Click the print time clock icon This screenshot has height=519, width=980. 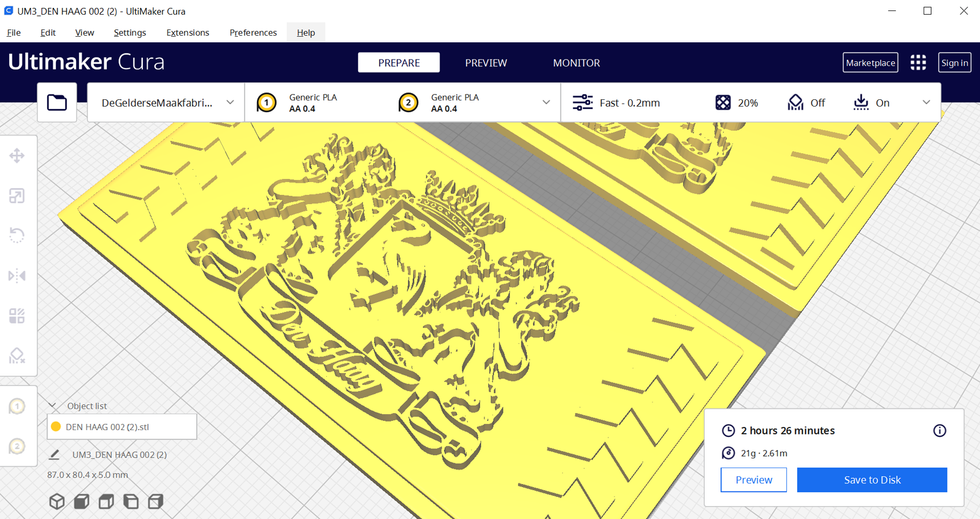728,431
